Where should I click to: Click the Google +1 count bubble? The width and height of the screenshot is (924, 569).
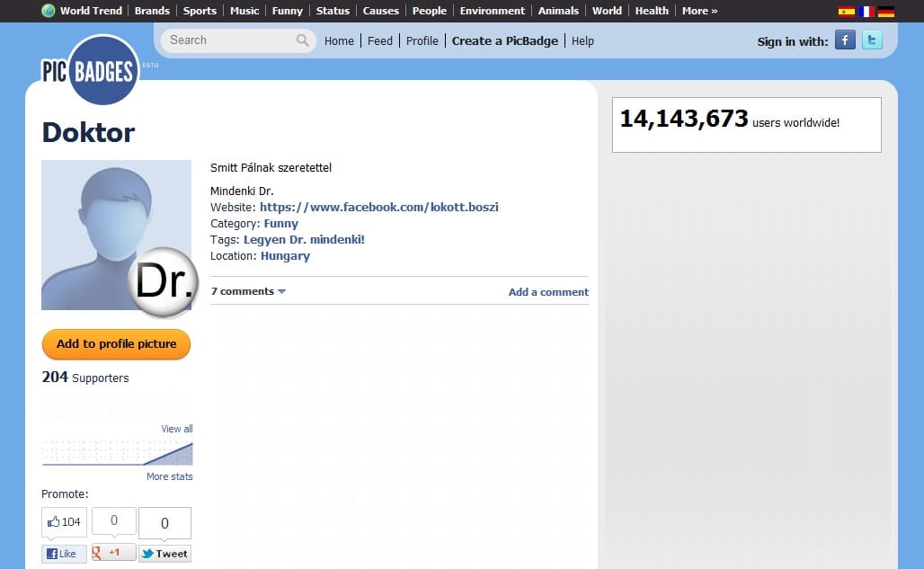tap(114, 520)
